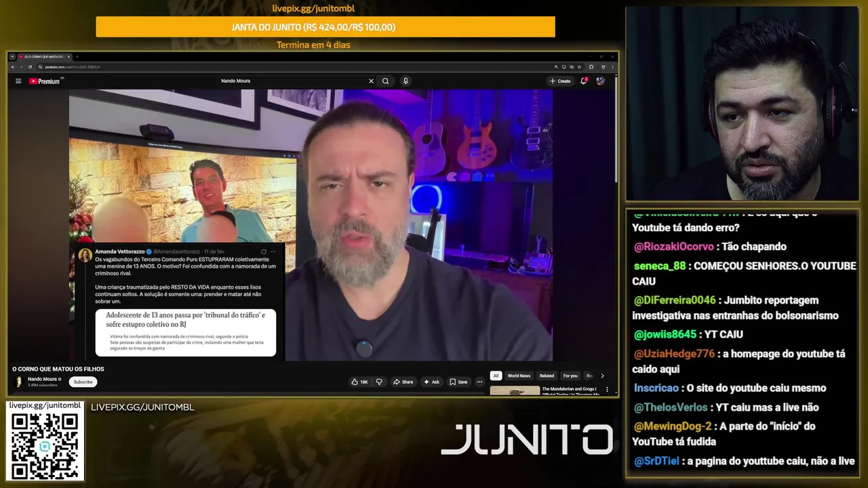Like the video with 18K likes
The width and height of the screenshot is (868, 488).
pos(359,382)
